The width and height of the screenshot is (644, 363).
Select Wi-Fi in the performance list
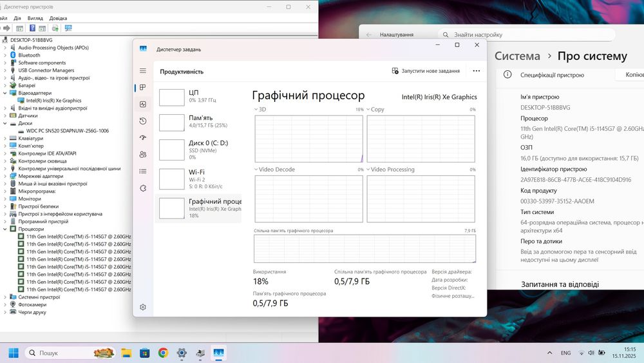point(198,179)
